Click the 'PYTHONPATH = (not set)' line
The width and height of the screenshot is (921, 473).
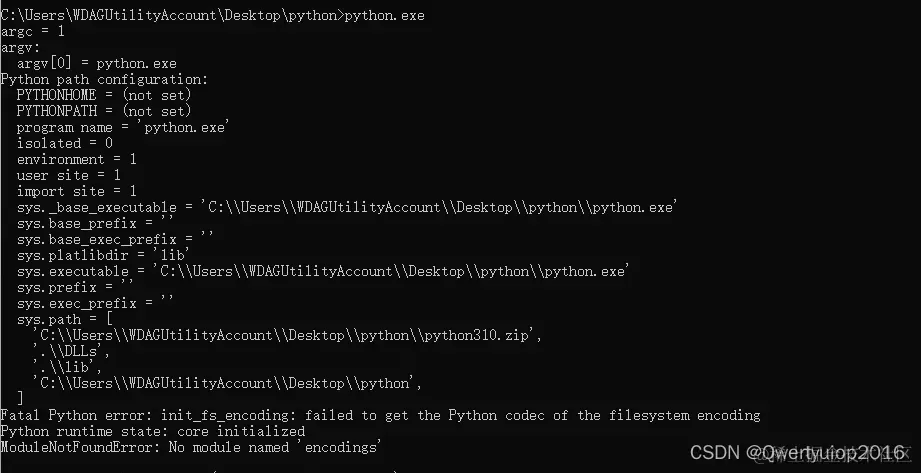104,111
